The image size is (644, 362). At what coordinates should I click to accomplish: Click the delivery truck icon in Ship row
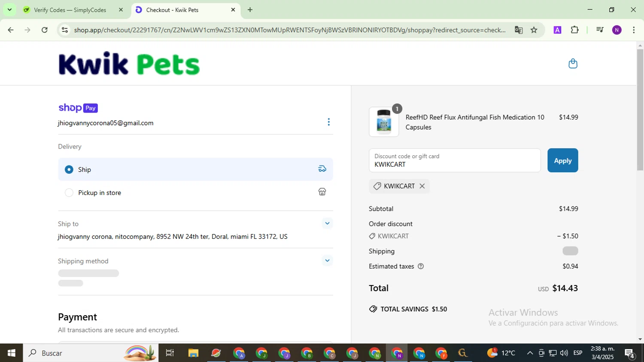click(x=322, y=169)
